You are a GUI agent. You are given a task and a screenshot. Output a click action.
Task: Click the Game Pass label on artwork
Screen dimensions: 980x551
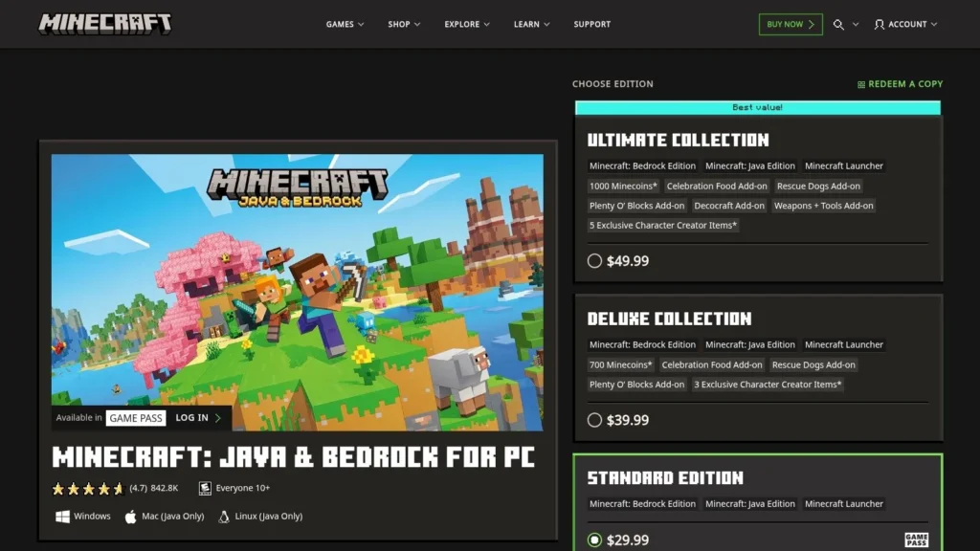click(x=136, y=418)
